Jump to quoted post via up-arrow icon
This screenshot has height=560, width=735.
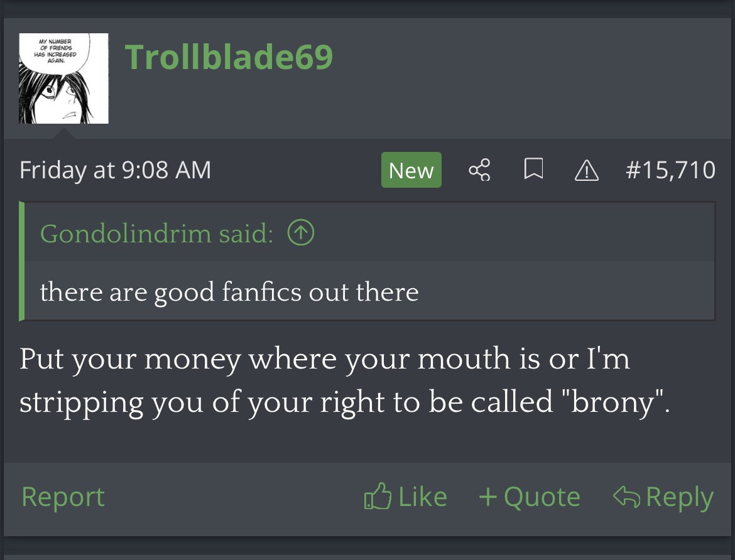(x=300, y=234)
